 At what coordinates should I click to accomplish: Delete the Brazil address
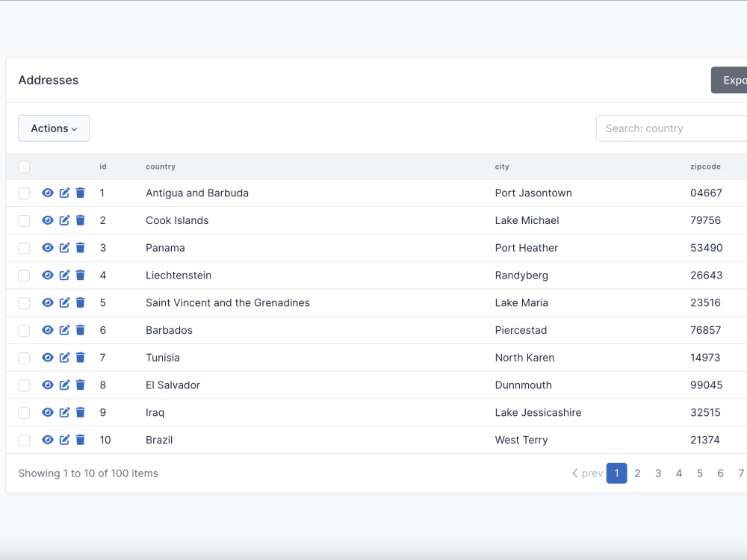pos(81,440)
